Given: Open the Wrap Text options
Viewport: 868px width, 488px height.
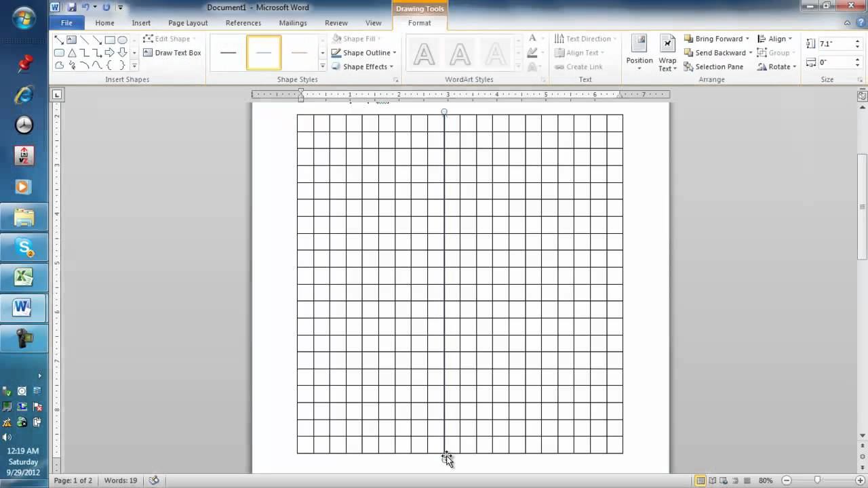Looking at the screenshot, I should click(667, 54).
